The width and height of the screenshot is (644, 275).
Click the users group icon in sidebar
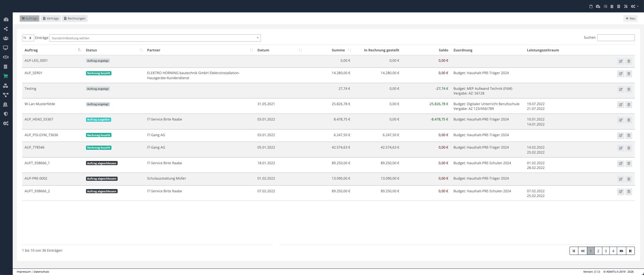pyautogui.click(x=6, y=38)
